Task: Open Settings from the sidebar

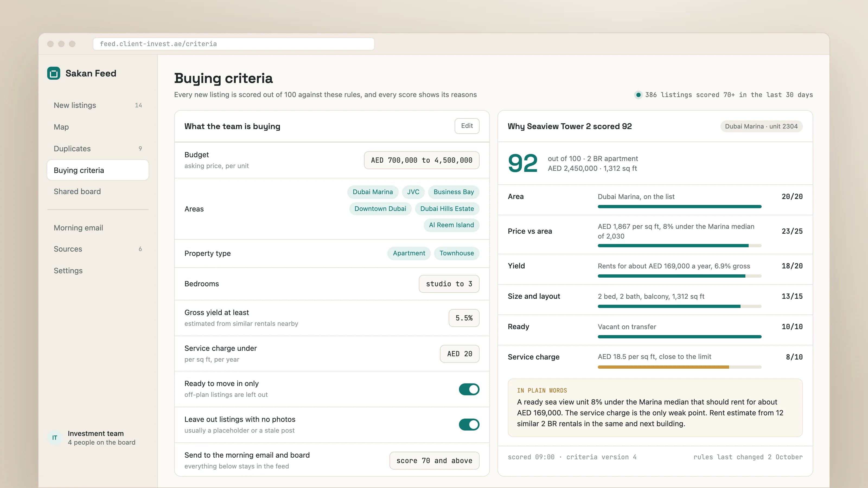Action: [x=98, y=271]
